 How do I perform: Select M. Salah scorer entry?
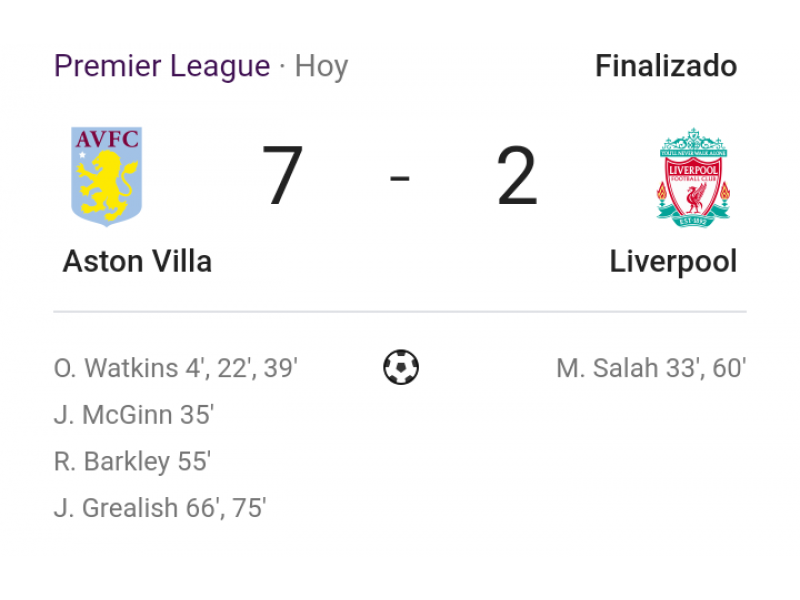651,368
